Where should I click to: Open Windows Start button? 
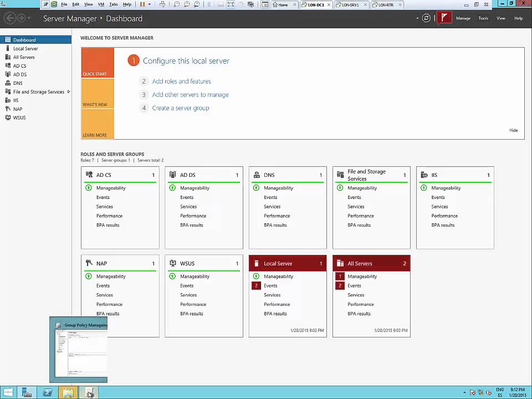point(8,392)
